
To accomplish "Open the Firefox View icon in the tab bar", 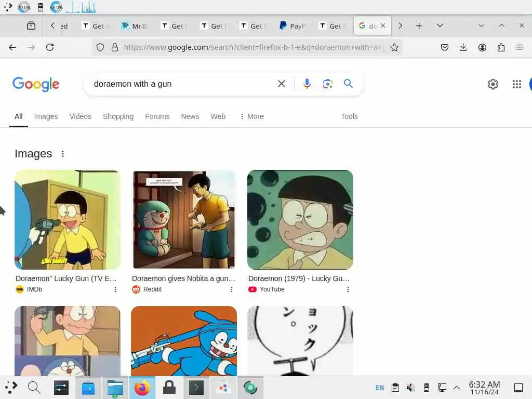I will point(31,26).
